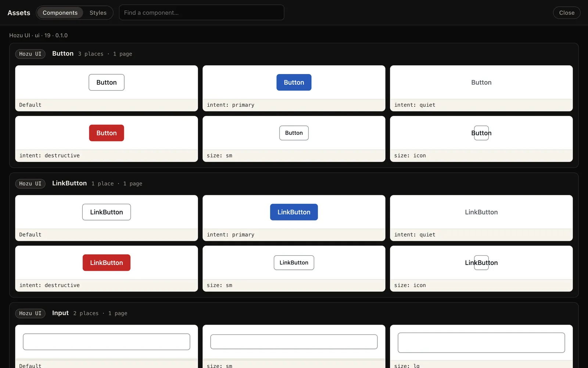Screen dimensions: 588x368
Task: Click 'intent: quiet' caption in LinkButton section
Action: point(415,235)
